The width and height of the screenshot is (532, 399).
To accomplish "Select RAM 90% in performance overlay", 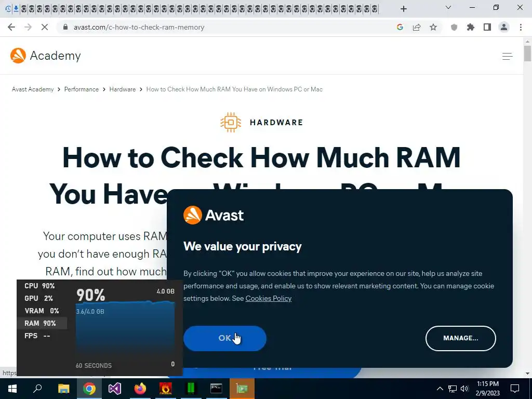I will [x=42, y=323].
